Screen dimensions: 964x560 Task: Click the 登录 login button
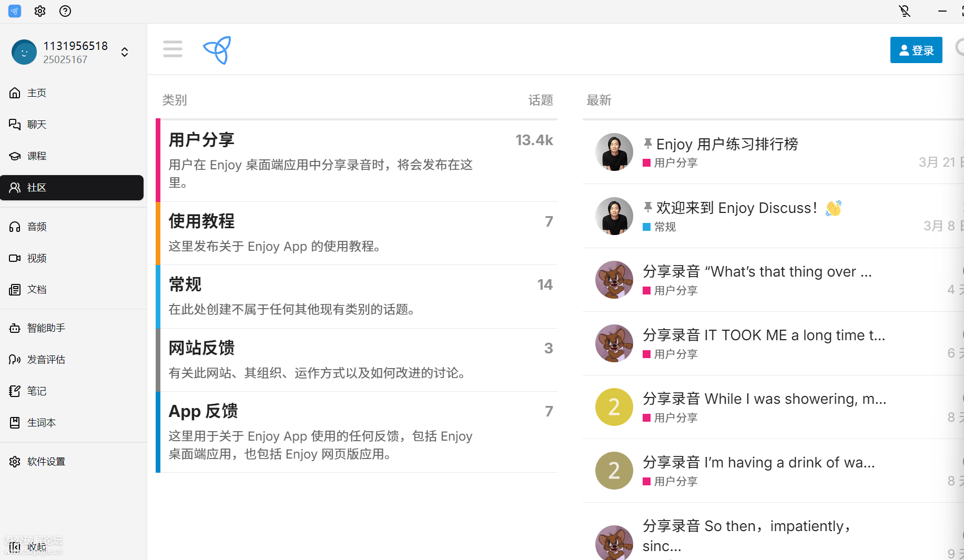click(x=916, y=50)
